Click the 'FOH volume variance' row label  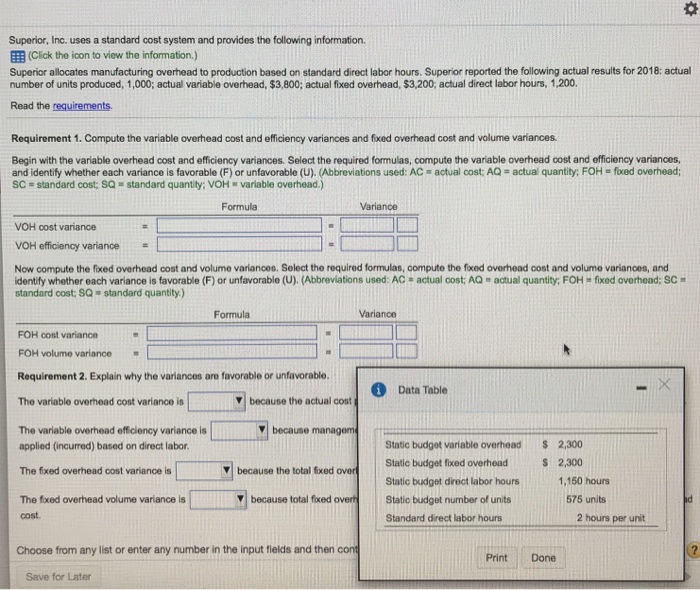pos(65,353)
